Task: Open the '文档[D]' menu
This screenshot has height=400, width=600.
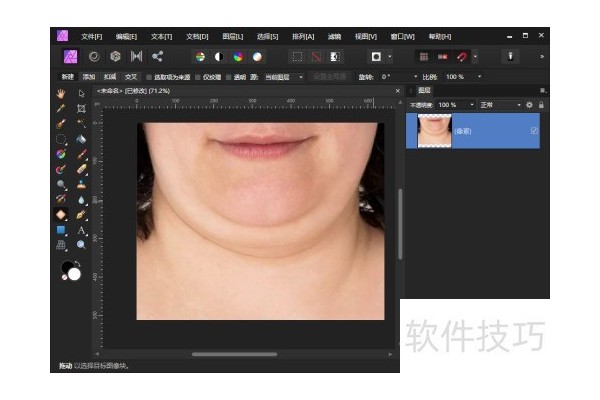Action: click(197, 37)
